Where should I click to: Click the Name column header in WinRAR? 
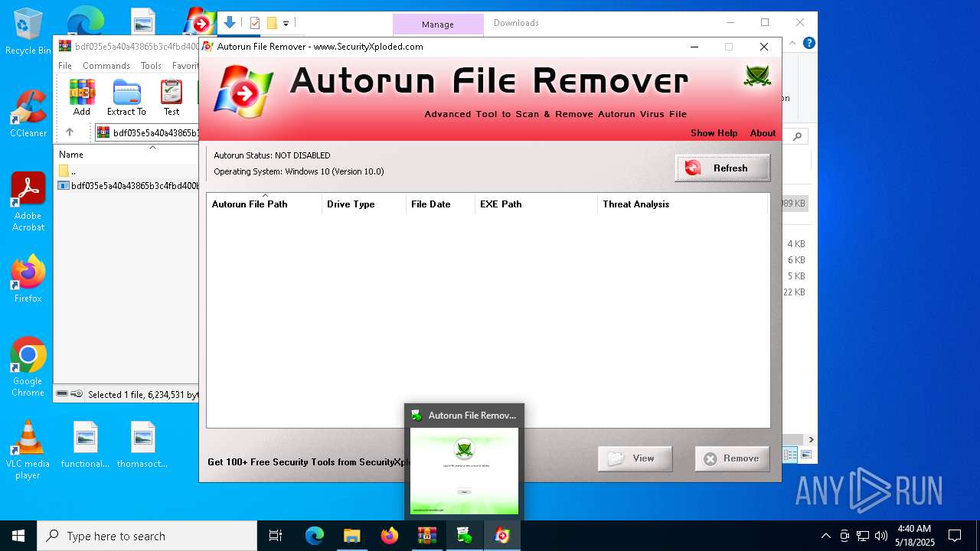[x=127, y=154]
